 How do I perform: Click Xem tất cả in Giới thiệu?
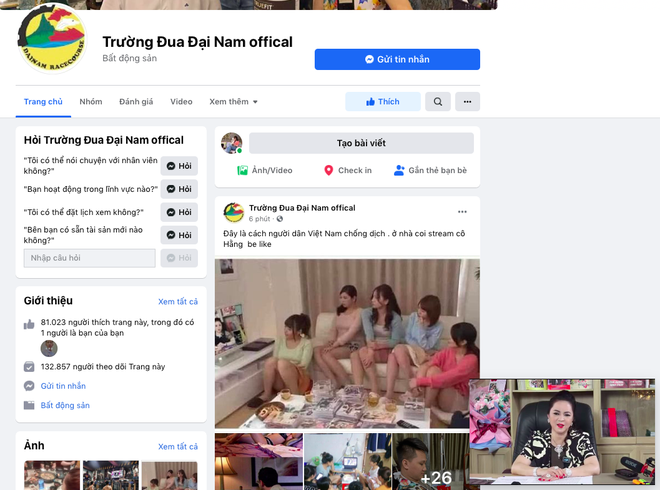[178, 301]
